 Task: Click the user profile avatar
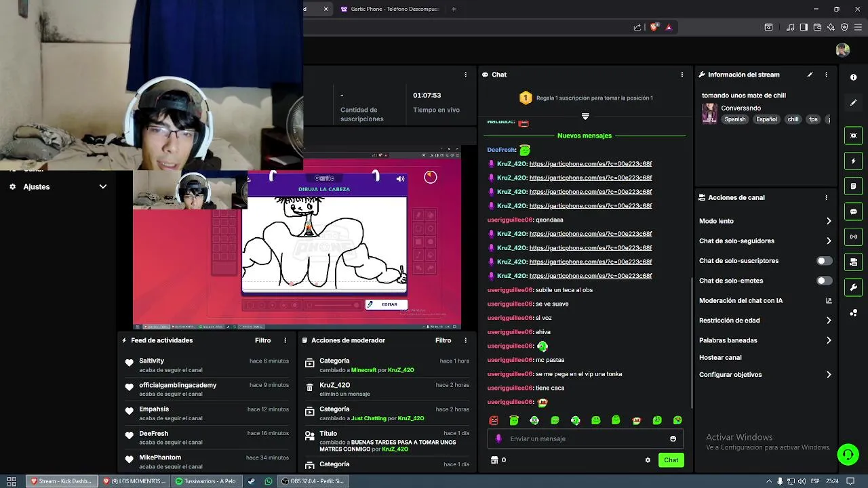pos(843,50)
